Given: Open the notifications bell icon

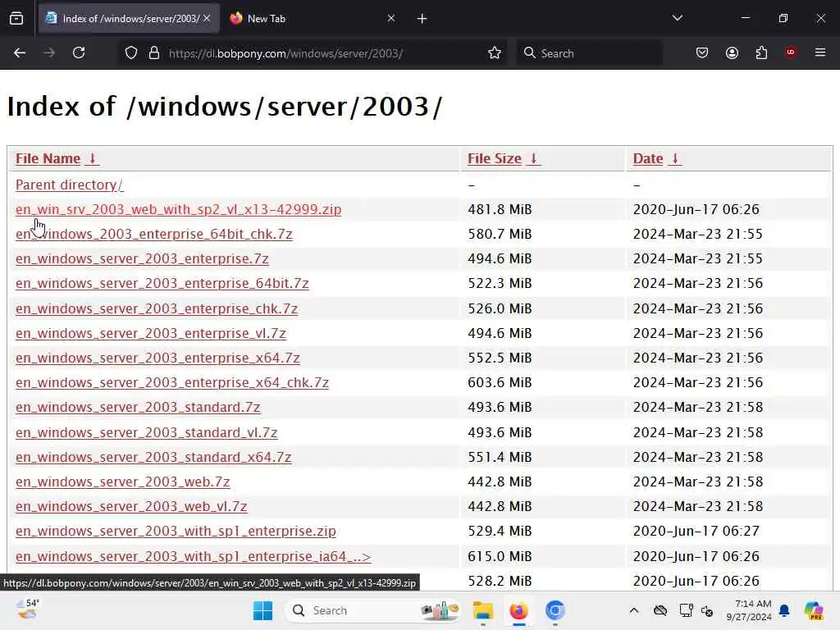Looking at the screenshot, I should pyautogui.click(x=784, y=610).
